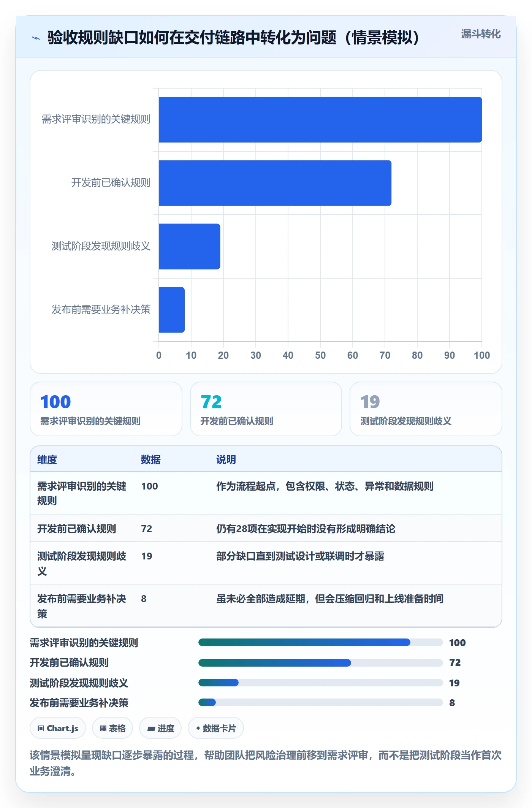Click the 说明 table column header

226,459
